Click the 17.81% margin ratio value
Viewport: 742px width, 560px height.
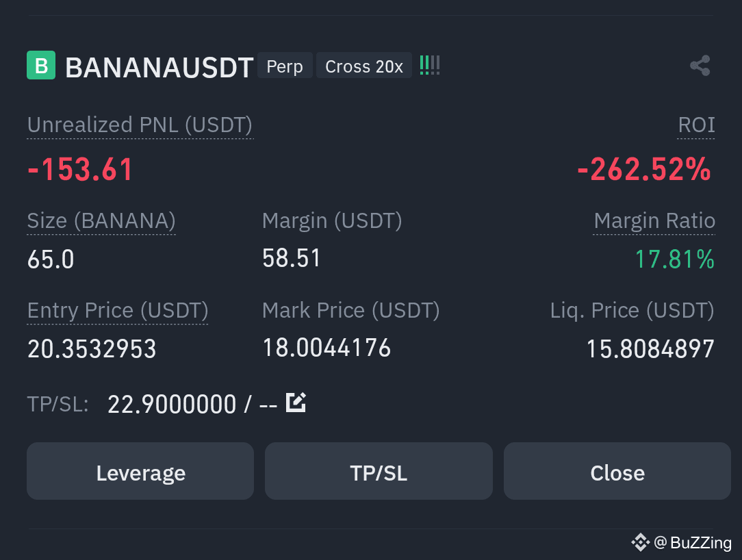pos(675,259)
